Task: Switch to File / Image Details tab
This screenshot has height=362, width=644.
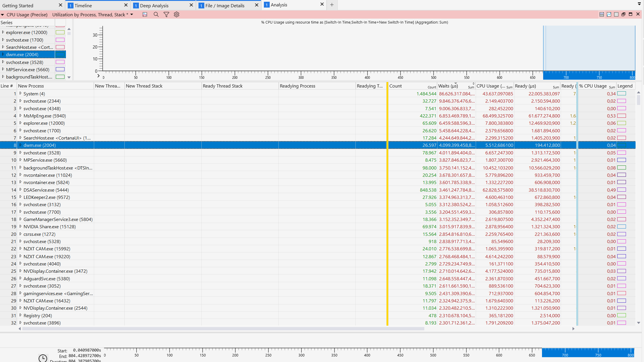Action: [x=225, y=6]
